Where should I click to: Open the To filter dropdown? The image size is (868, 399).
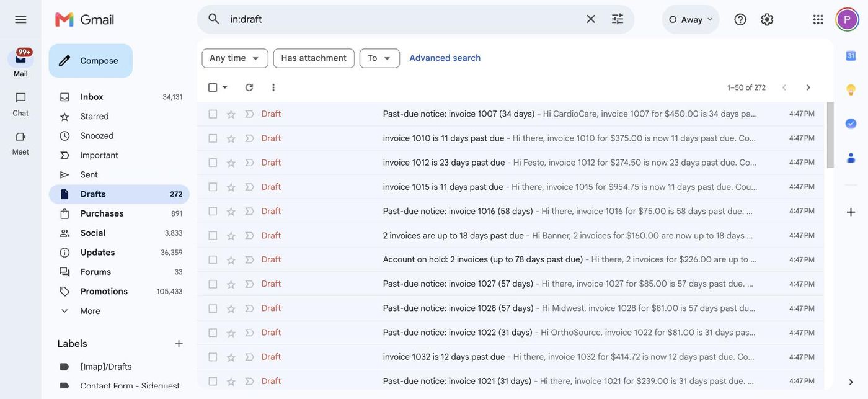[379, 58]
